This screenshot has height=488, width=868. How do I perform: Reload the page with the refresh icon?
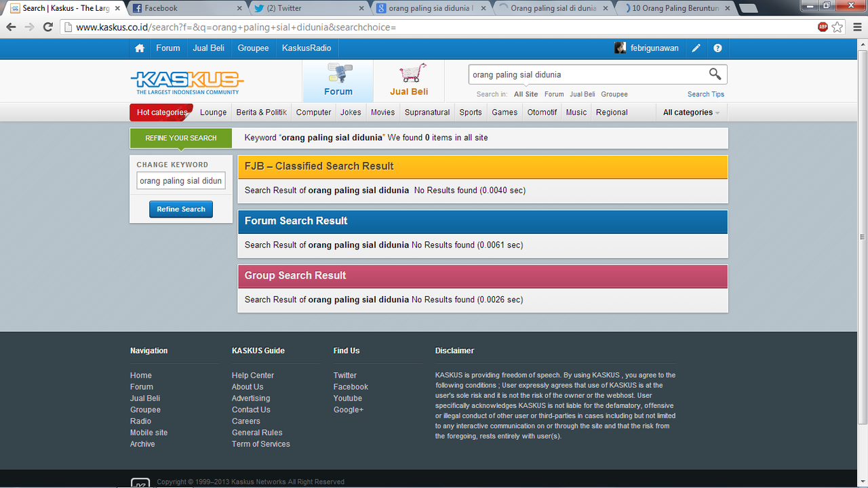[x=47, y=27]
